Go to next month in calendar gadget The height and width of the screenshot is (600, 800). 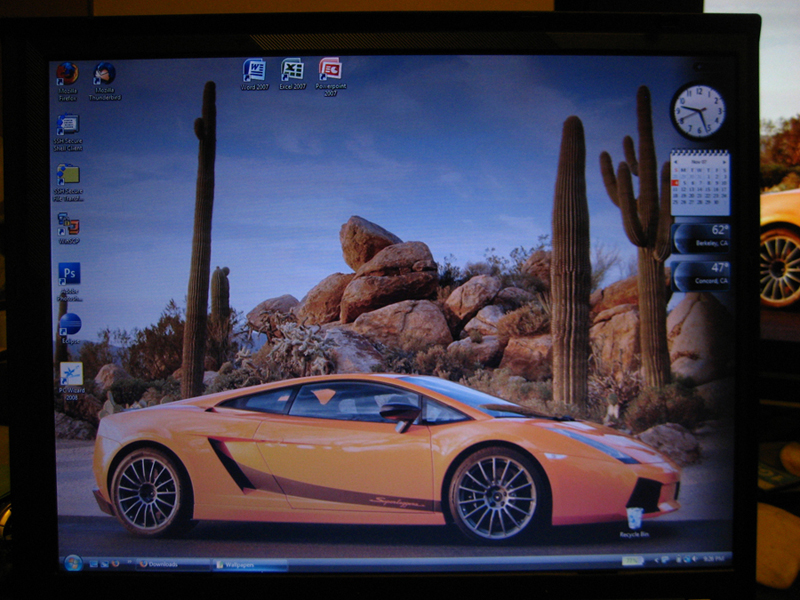(724, 162)
